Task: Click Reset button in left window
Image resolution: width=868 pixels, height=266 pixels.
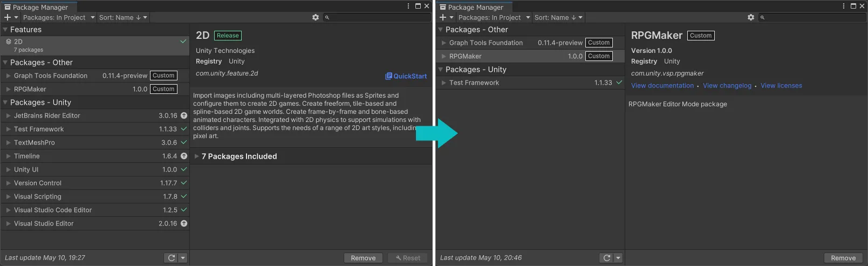Action: (407, 258)
